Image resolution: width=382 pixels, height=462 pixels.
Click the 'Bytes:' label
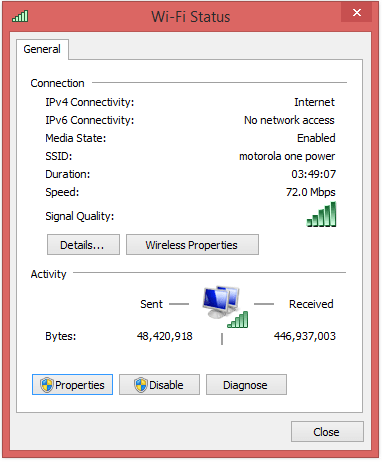pyautogui.click(x=61, y=336)
